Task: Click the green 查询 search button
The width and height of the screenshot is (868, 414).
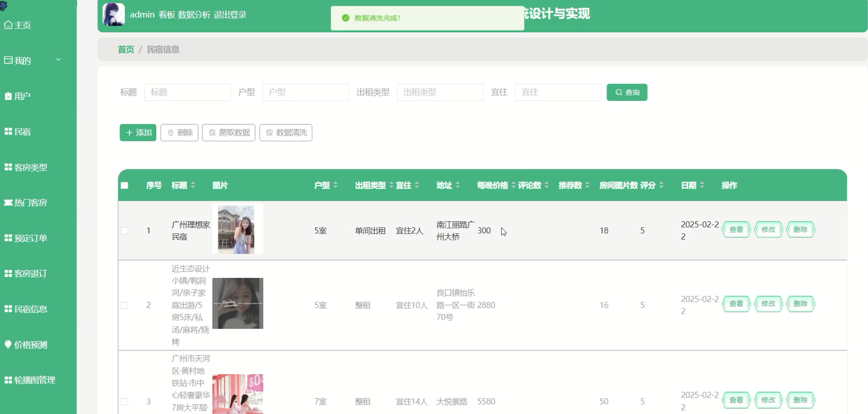Action: tap(627, 92)
